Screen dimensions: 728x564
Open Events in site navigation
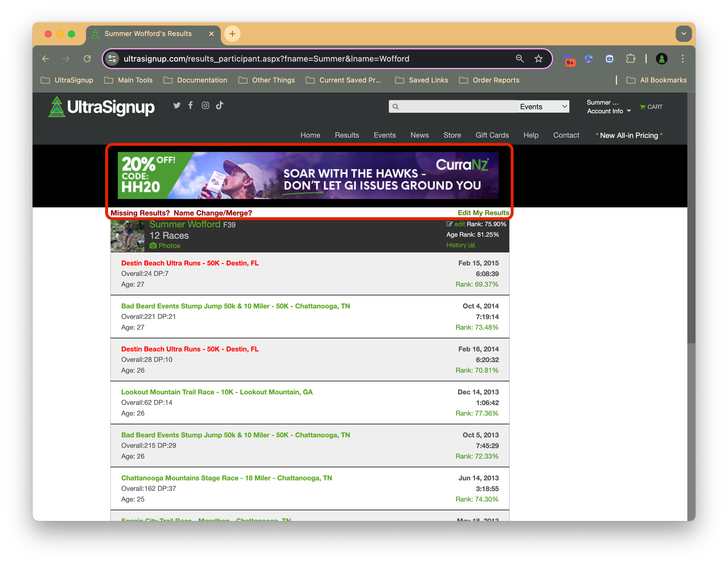(x=384, y=135)
